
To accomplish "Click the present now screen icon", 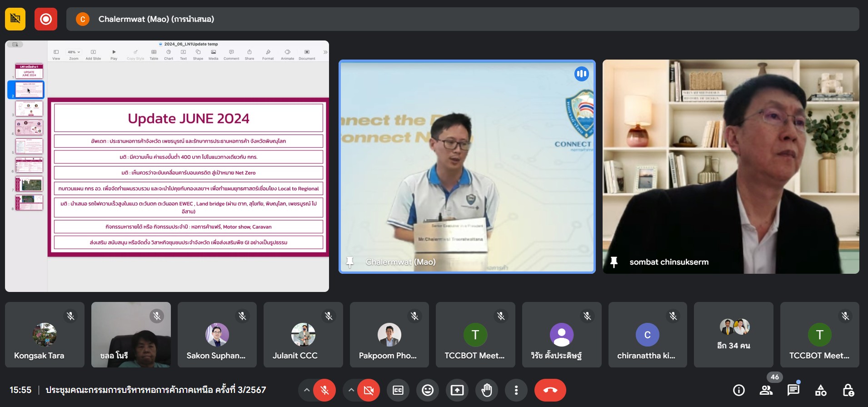I will pyautogui.click(x=457, y=390).
